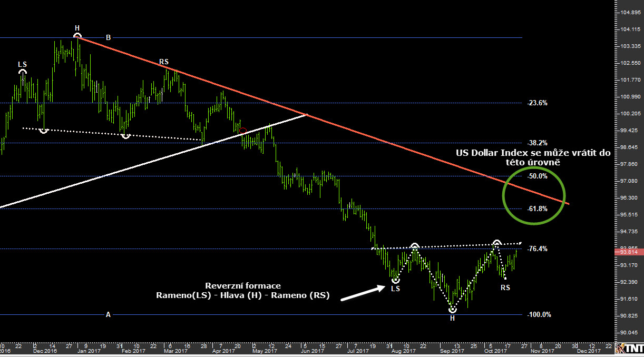The width and height of the screenshot is (644, 357).
Task: Click the 92.390 price axis value
Action: (x=630, y=282)
